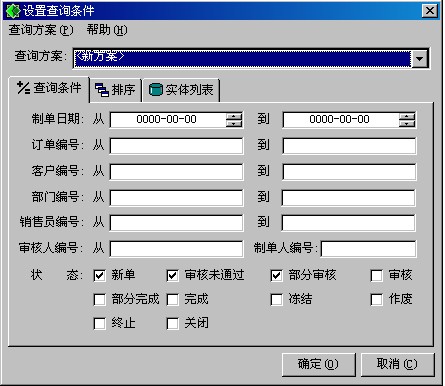This screenshot has width=445, height=386.
Task: Click the green diamond title bar icon
Action: pos(13,11)
